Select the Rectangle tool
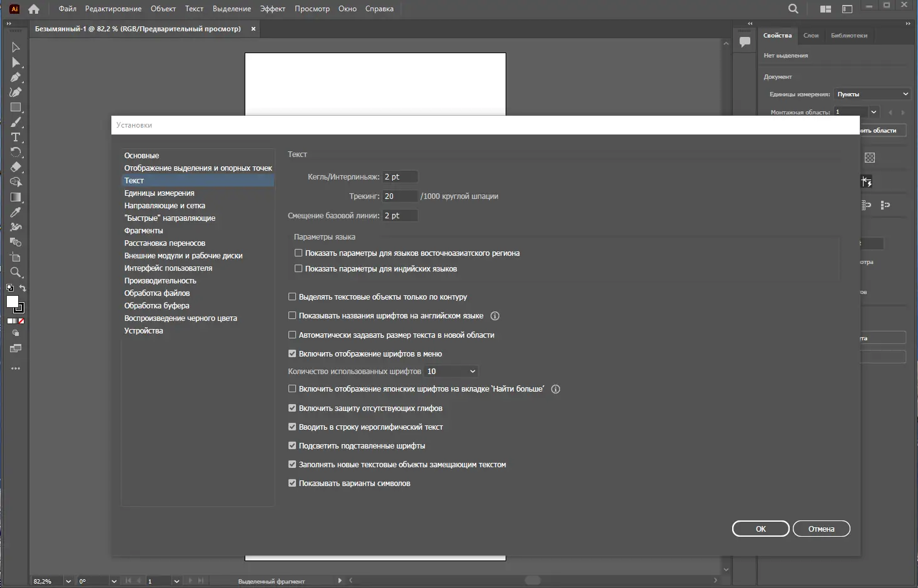Image resolution: width=918 pixels, height=588 pixels. click(x=16, y=108)
